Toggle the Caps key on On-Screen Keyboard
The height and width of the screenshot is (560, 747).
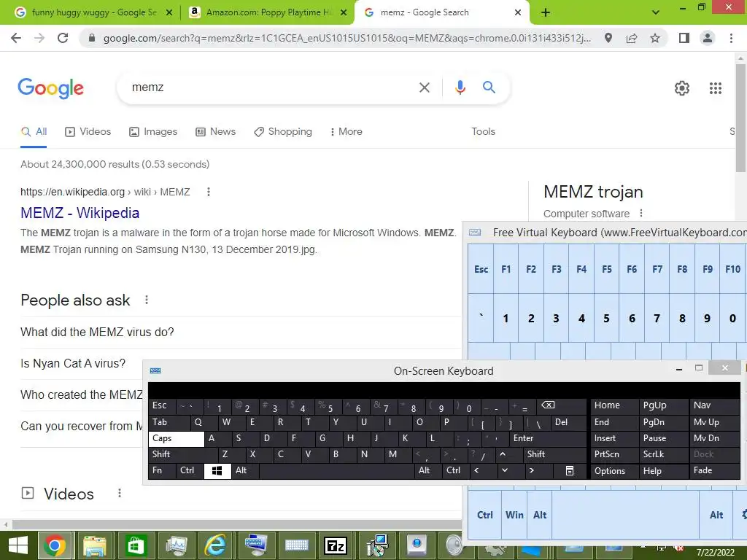pos(177,438)
